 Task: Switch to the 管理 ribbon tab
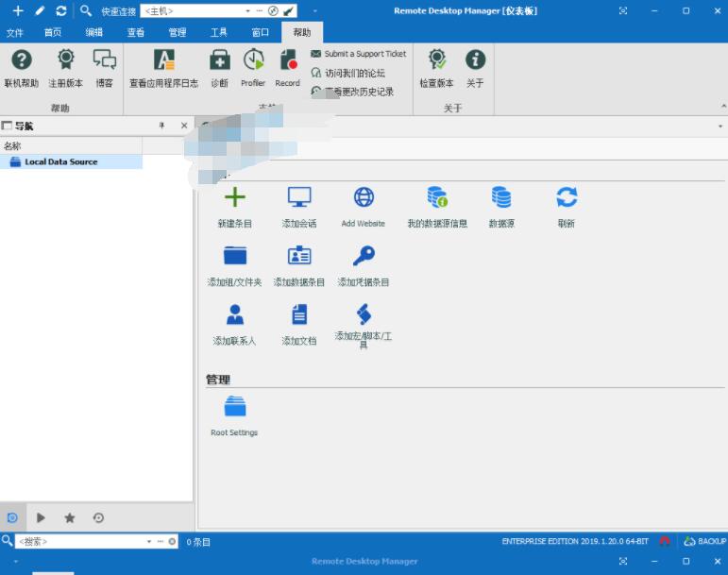tap(178, 32)
